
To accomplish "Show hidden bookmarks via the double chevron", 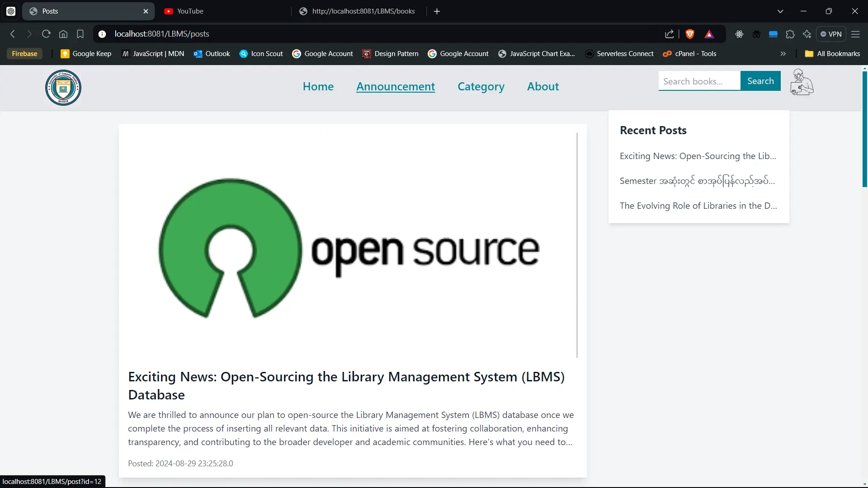I will coord(783,54).
